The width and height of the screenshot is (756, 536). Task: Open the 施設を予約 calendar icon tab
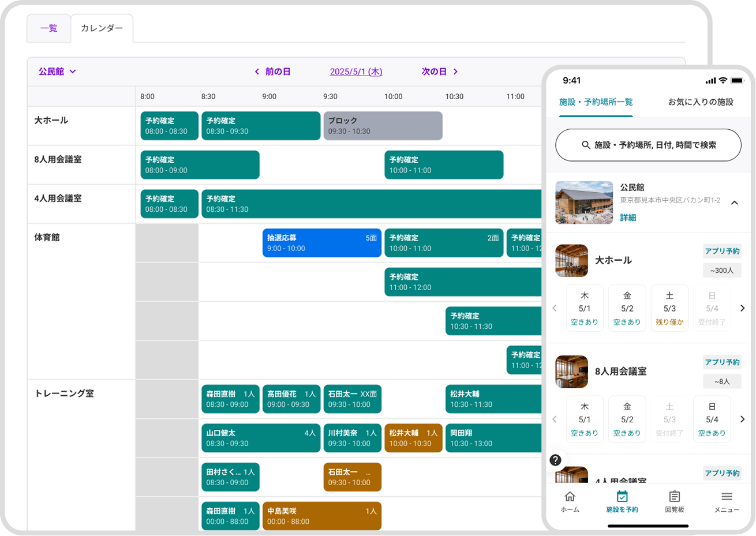pyautogui.click(x=622, y=497)
